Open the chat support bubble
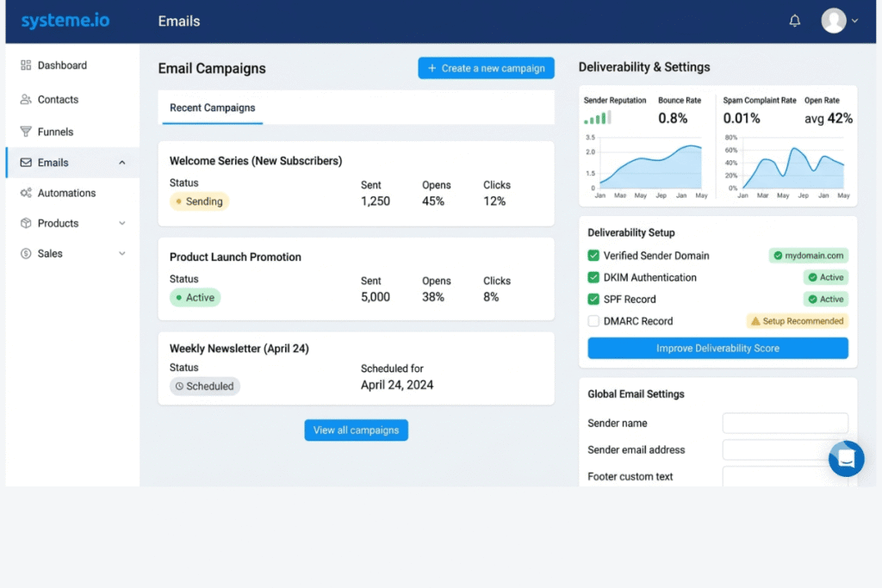 [x=846, y=459]
